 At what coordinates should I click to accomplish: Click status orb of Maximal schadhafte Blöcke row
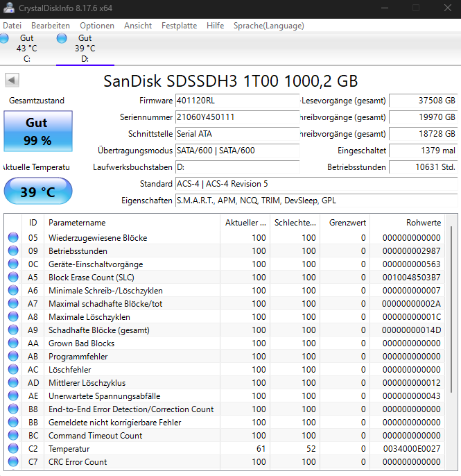(13, 304)
